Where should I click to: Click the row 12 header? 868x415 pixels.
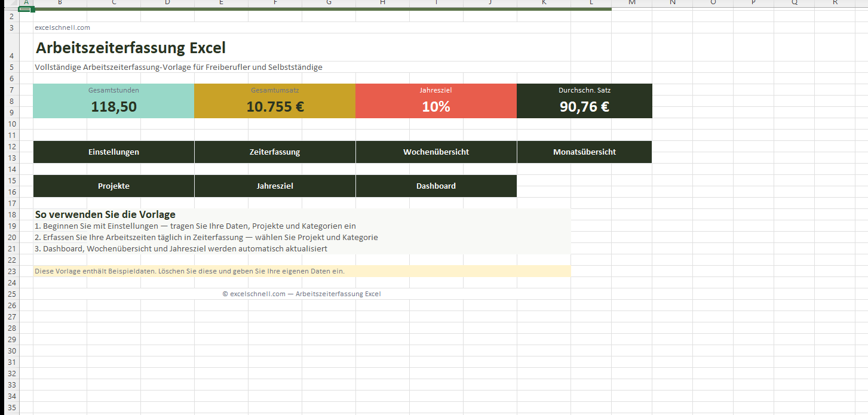(11, 146)
